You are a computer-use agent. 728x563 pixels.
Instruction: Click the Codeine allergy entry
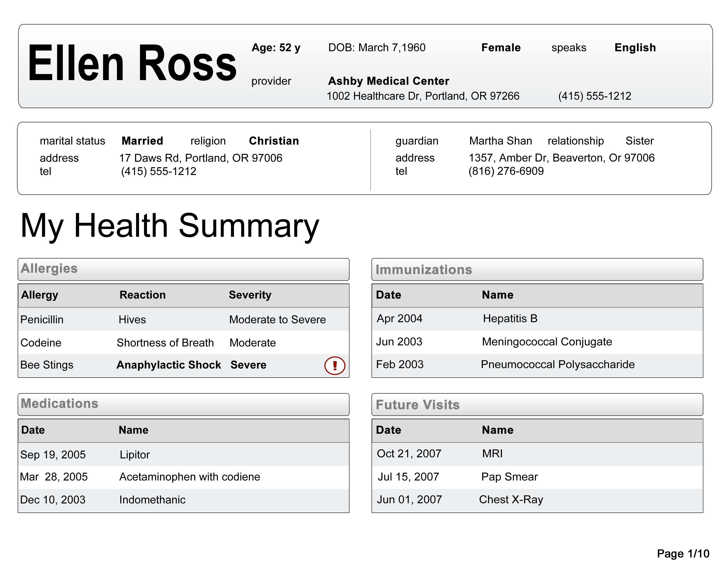[x=41, y=343]
